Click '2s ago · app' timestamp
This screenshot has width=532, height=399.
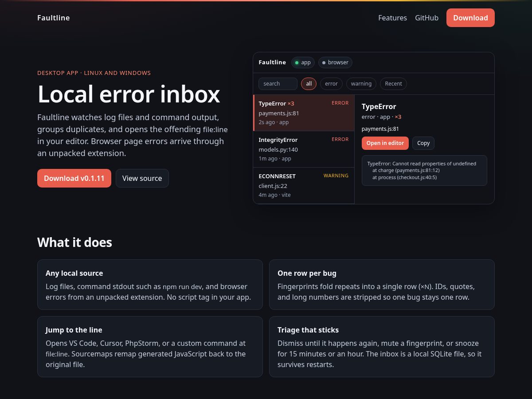[x=274, y=122]
